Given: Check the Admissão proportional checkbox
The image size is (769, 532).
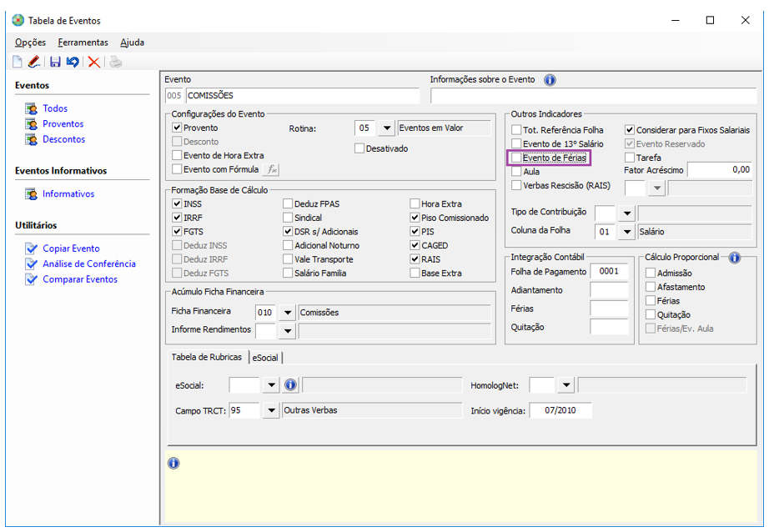Looking at the screenshot, I should click(651, 274).
